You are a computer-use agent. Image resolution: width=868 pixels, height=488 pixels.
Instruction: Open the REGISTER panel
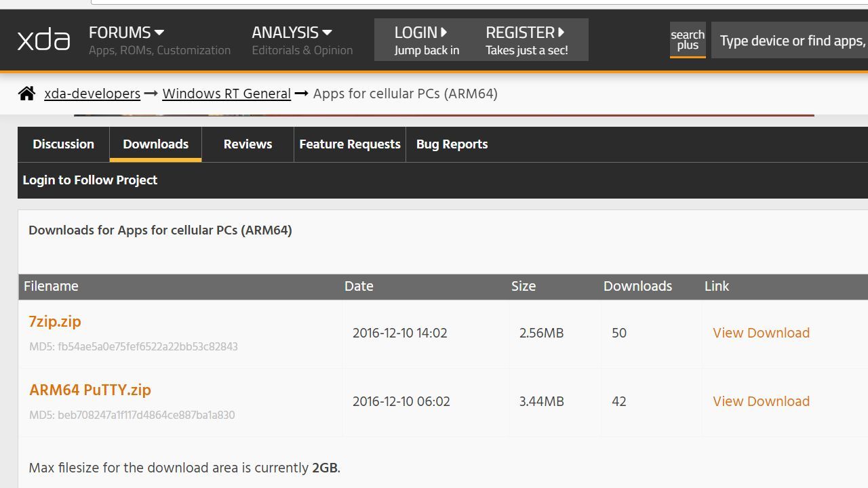pyautogui.click(x=527, y=40)
